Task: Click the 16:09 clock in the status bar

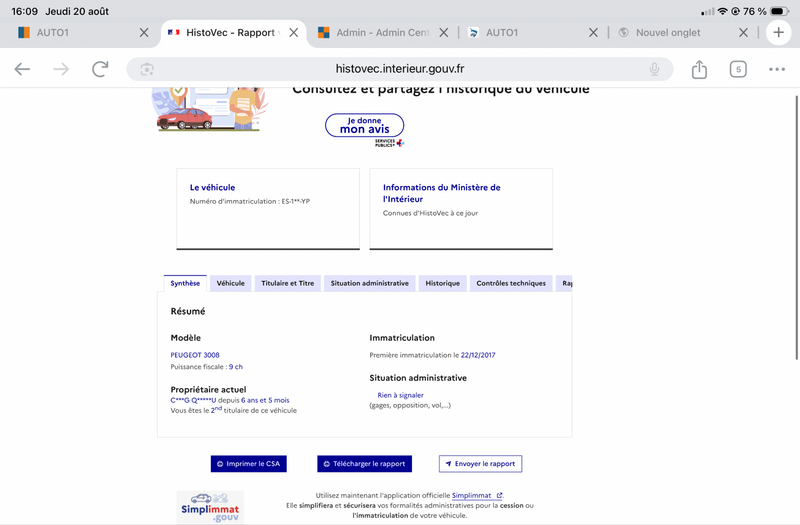Action: 24,11
